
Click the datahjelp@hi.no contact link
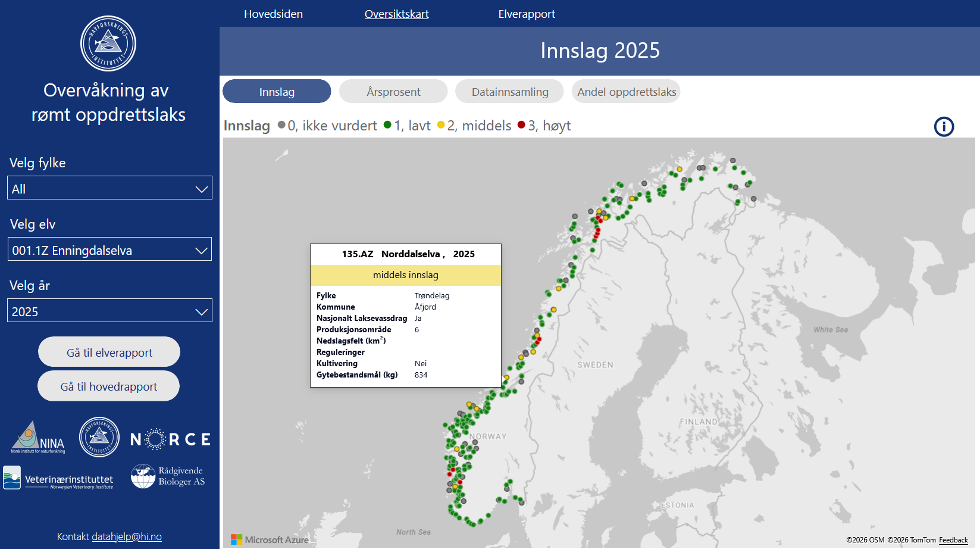[127, 536]
